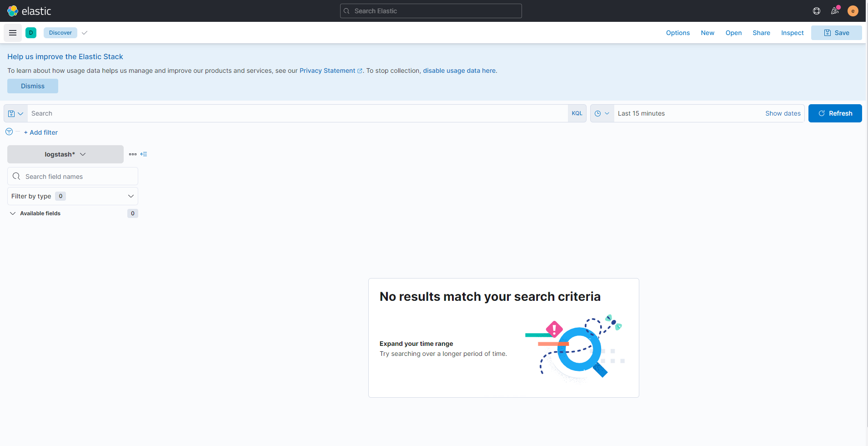Open the help menu icon
Screen dimensions: 868x446
pos(817,11)
